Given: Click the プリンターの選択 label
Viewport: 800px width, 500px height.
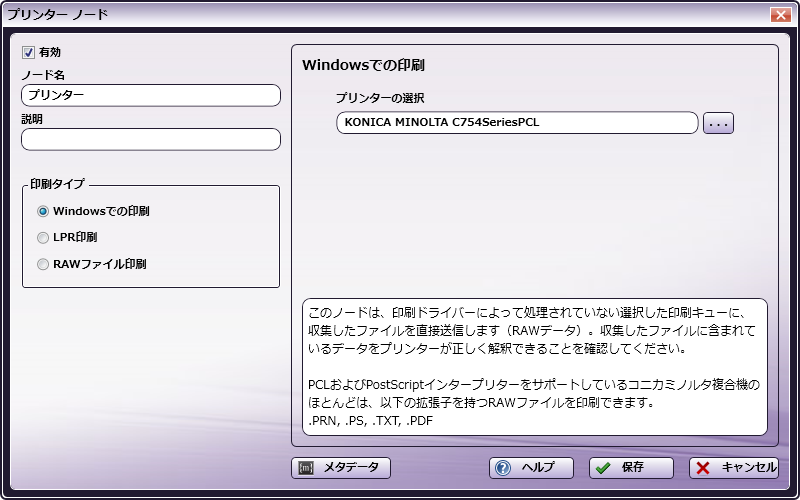Looking at the screenshot, I should 380,98.
